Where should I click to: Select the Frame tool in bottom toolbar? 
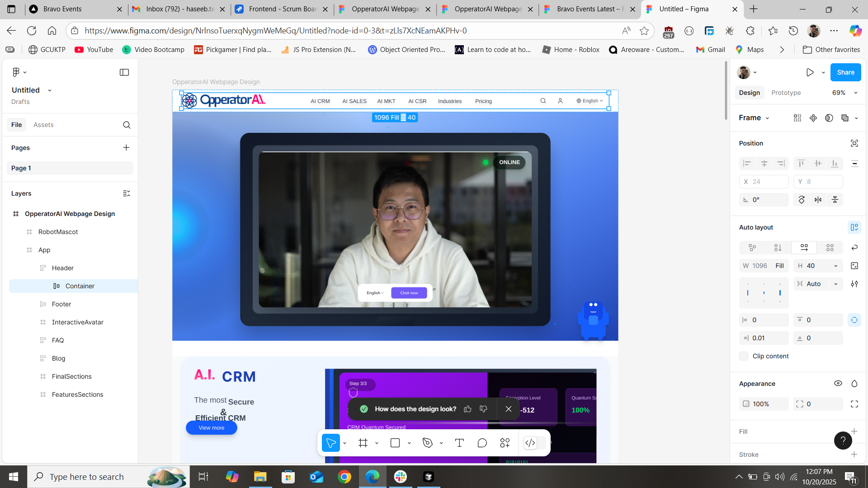click(363, 443)
